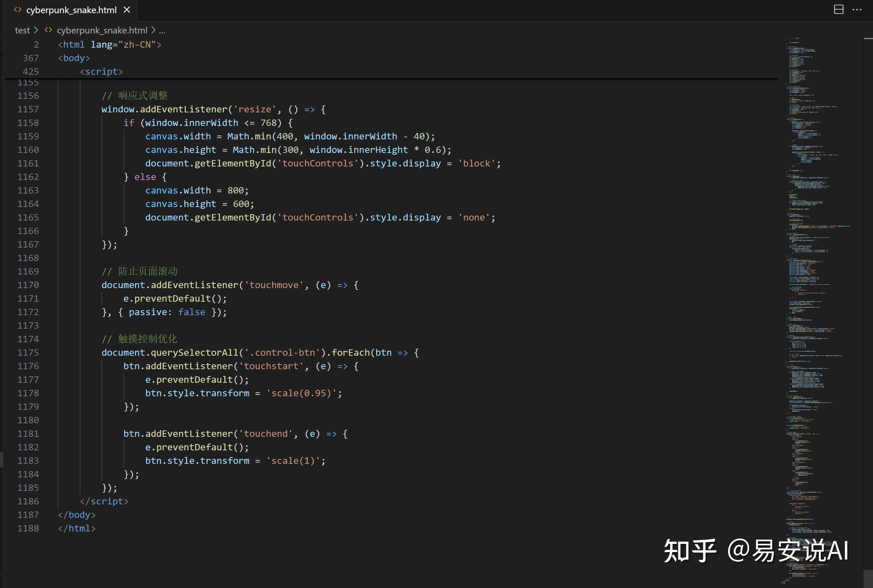Place cursor on closing </script> tag
The height and width of the screenshot is (588, 873).
104,501
